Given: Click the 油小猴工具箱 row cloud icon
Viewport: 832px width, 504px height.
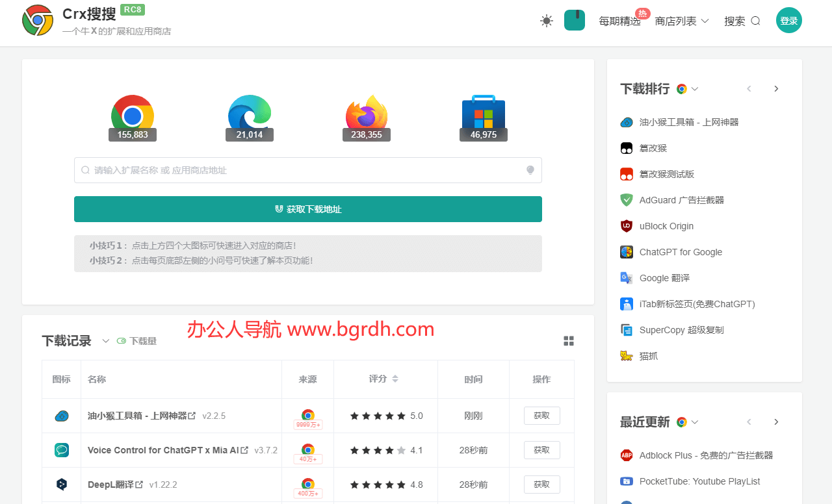Looking at the screenshot, I should 62,416.
